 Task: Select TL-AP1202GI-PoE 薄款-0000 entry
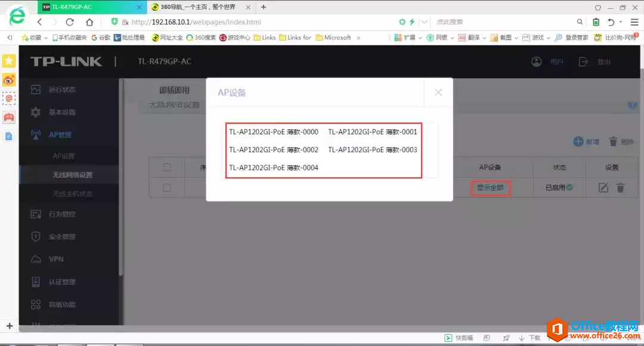tap(274, 132)
